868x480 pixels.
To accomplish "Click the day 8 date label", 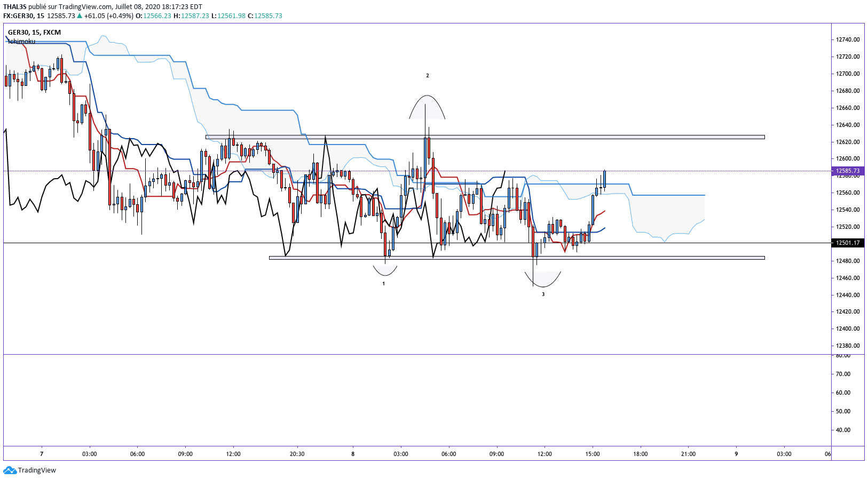I will 353,454.
